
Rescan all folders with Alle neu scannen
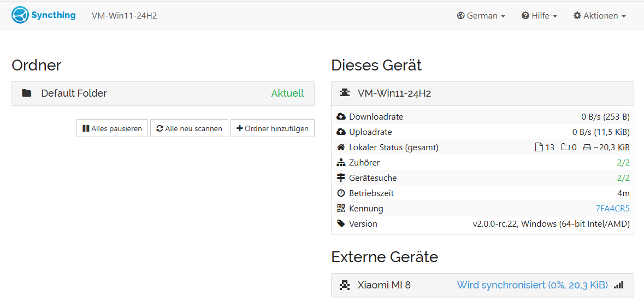pyautogui.click(x=190, y=128)
